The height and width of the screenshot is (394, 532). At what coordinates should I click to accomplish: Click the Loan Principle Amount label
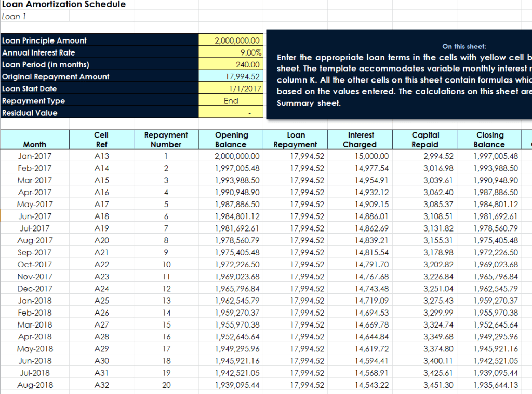(44, 40)
